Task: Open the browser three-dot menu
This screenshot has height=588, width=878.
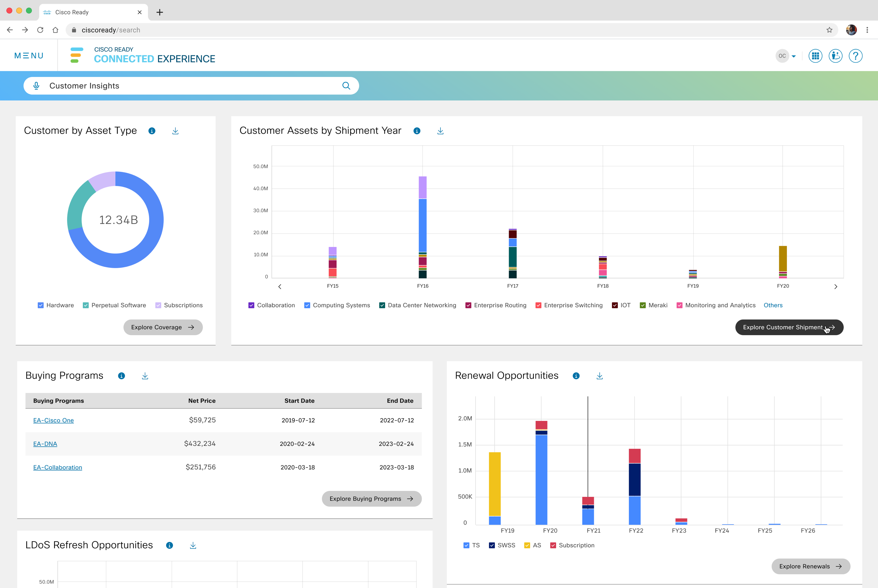Action: [x=867, y=30]
